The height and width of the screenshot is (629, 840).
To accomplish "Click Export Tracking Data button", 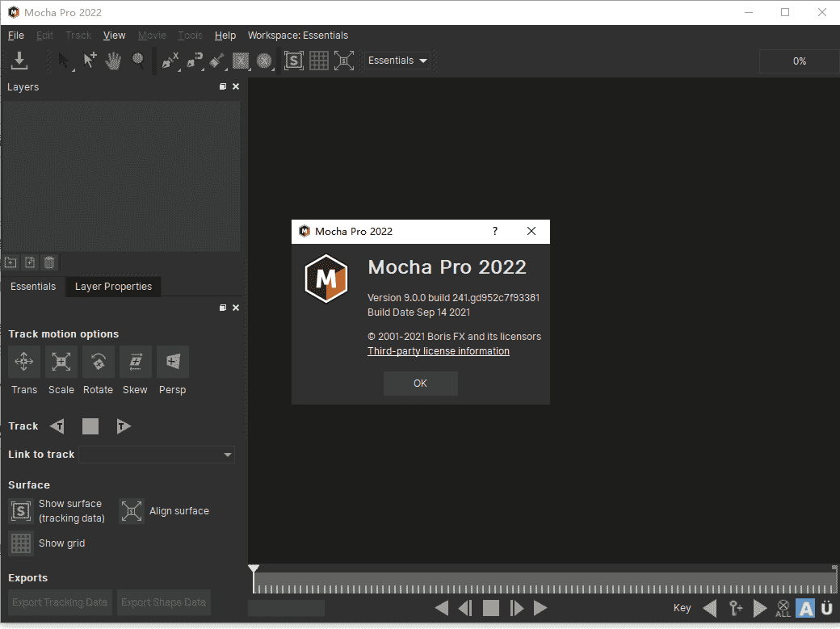I will tap(60, 602).
